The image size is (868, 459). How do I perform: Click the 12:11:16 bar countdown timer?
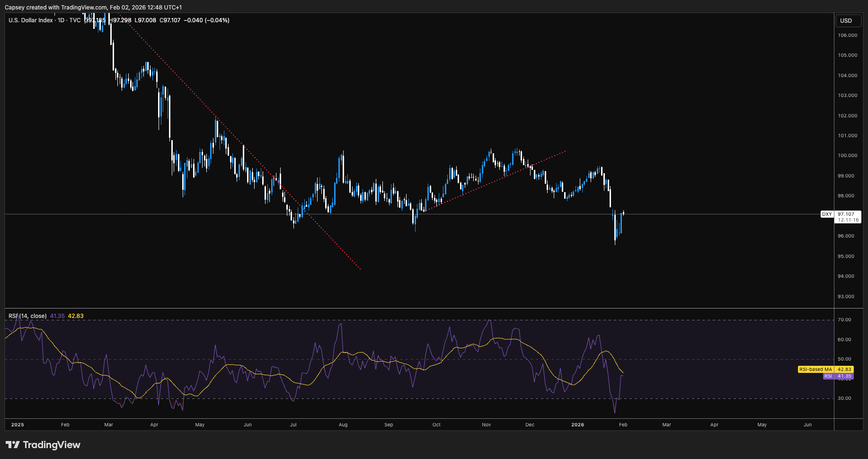pyautogui.click(x=848, y=220)
